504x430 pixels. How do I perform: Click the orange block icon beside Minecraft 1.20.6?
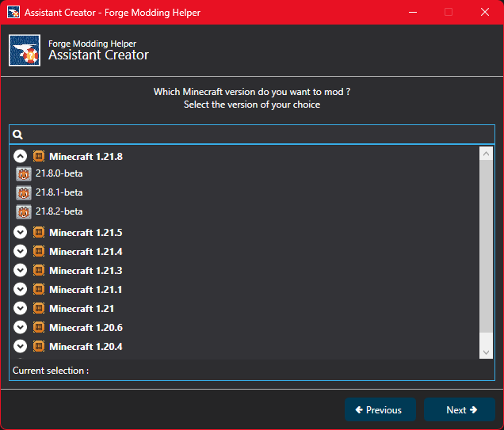point(39,327)
